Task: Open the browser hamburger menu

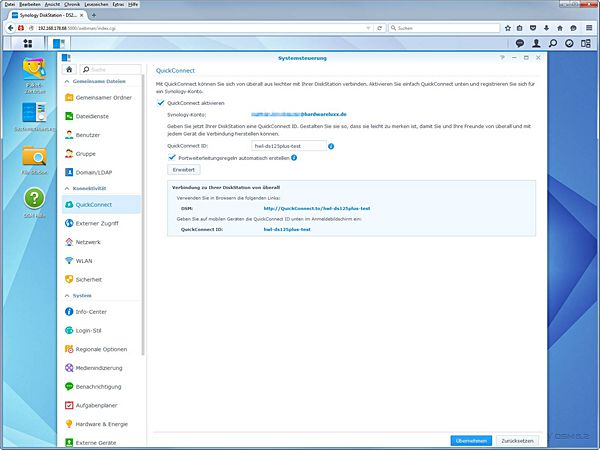Action: click(x=589, y=28)
